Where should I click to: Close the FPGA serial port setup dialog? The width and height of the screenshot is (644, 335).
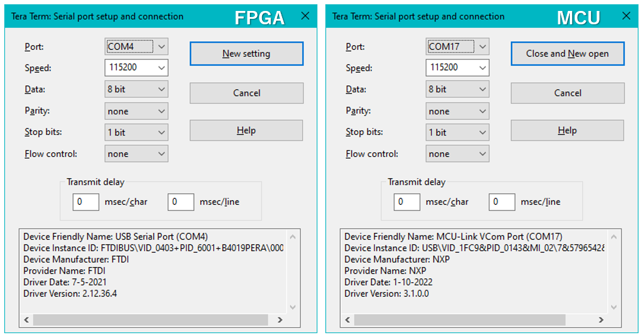click(x=305, y=16)
